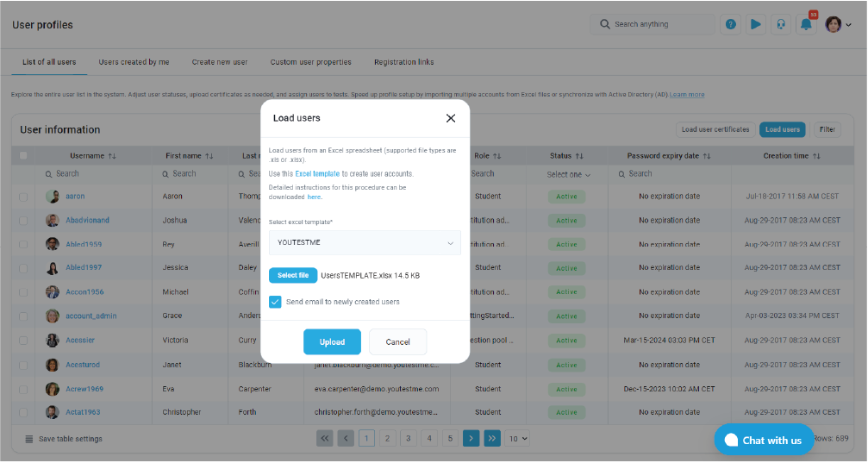Click the play video tutorial icon
Screen dimensions: 868x463
pos(755,24)
